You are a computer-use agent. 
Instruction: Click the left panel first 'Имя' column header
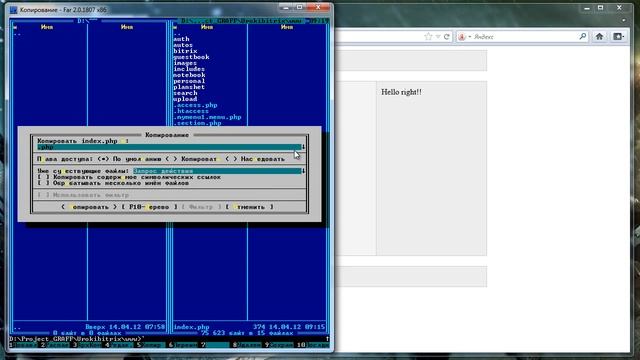click(47, 27)
